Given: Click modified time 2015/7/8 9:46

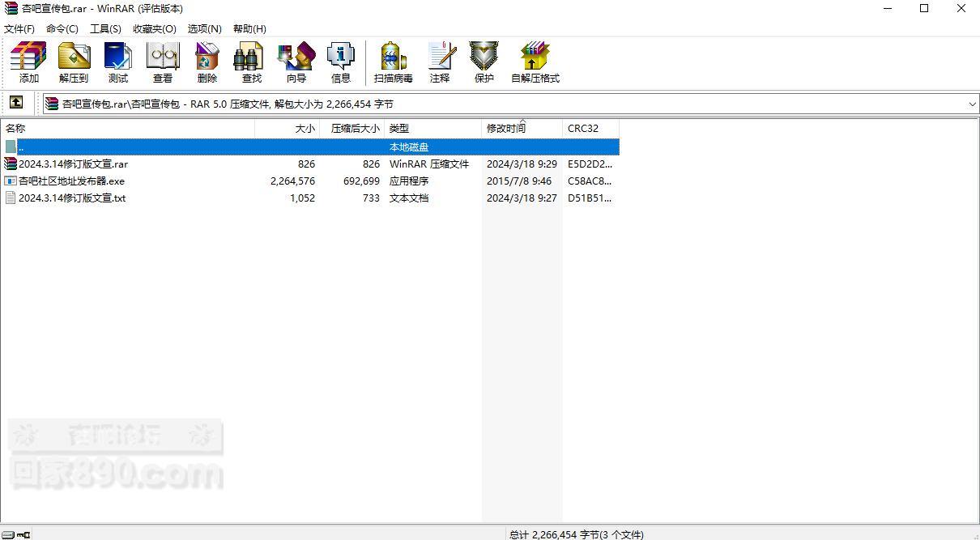Looking at the screenshot, I should pyautogui.click(x=519, y=181).
